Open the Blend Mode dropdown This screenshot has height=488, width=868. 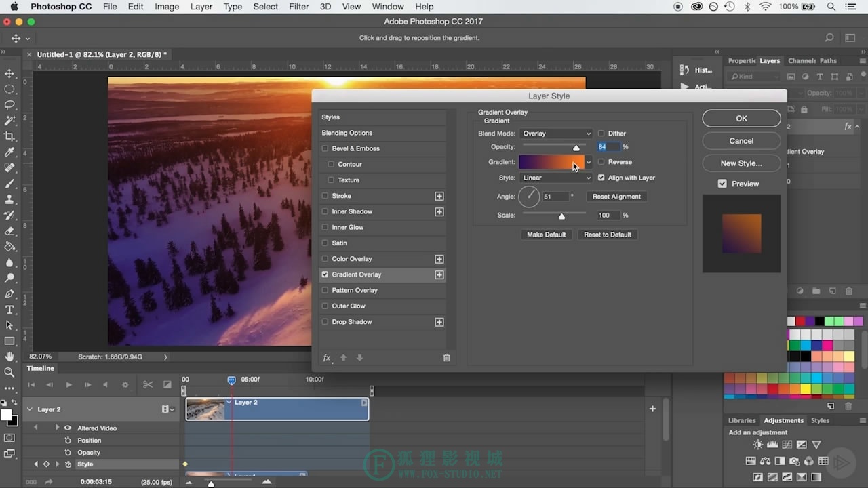pyautogui.click(x=556, y=134)
